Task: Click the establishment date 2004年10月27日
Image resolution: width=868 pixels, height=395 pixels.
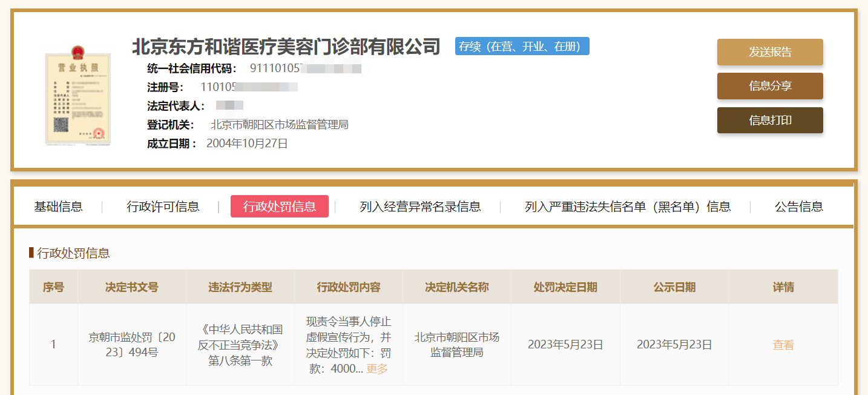Action: tap(247, 144)
